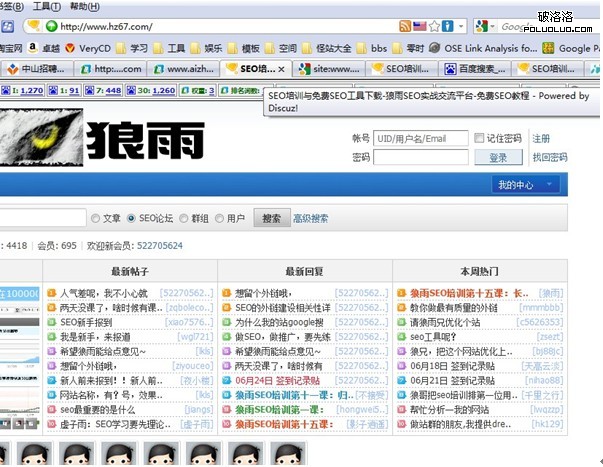Screen dimensions: 603x467
Task: Open new member 522705624 profile link
Action: 160,245
